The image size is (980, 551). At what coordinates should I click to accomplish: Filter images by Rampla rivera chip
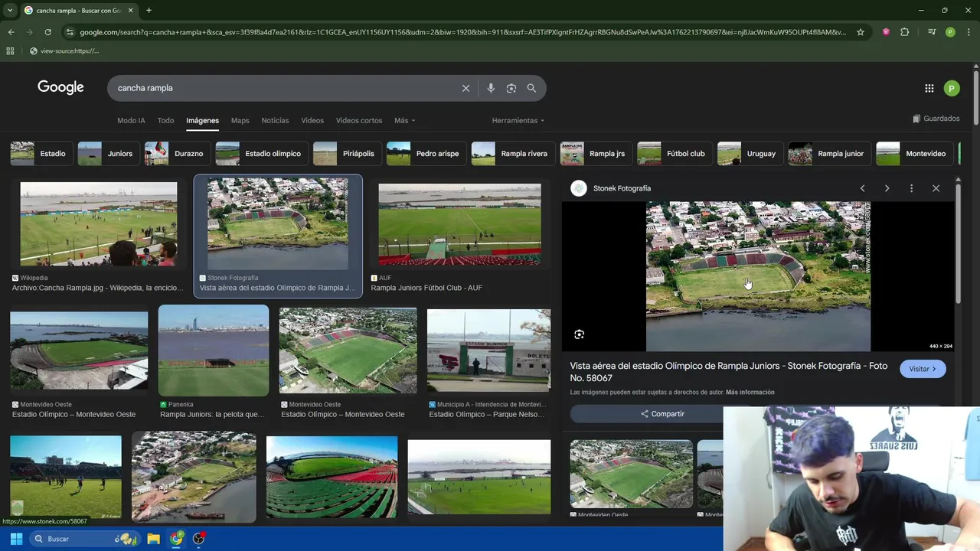(513, 154)
